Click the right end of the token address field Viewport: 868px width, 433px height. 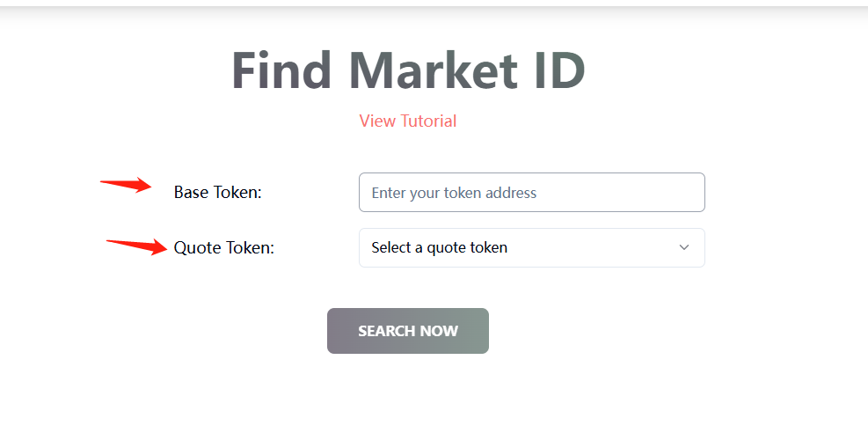(x=686, y=193)
